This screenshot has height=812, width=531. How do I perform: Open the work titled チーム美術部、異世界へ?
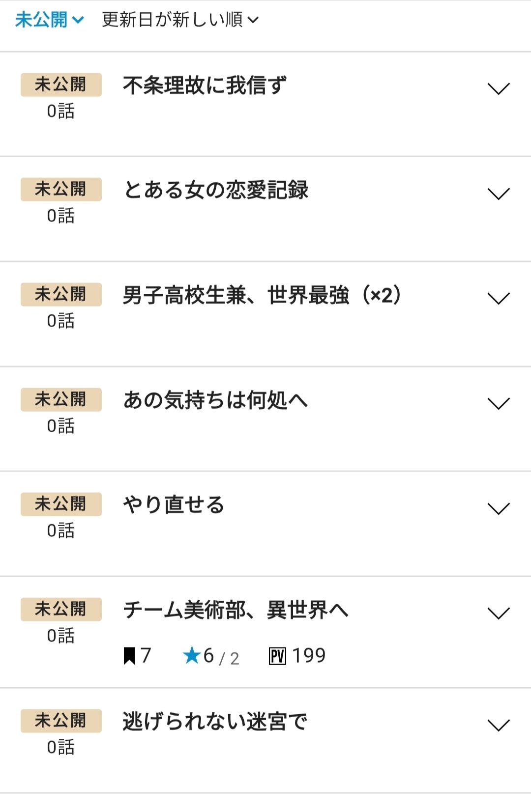[236, 610]
